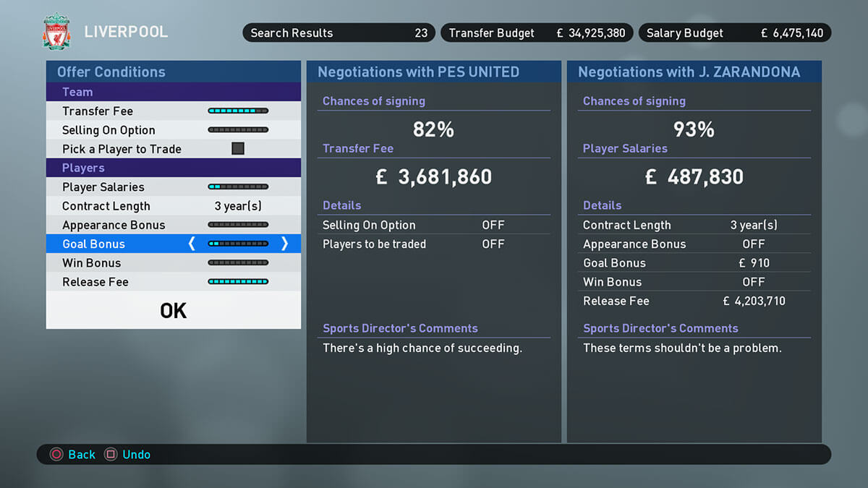Image resolution: width=868 pixels, height=488 pixels.
Task: Click the circle Back button icon
Action: (56, 455)
